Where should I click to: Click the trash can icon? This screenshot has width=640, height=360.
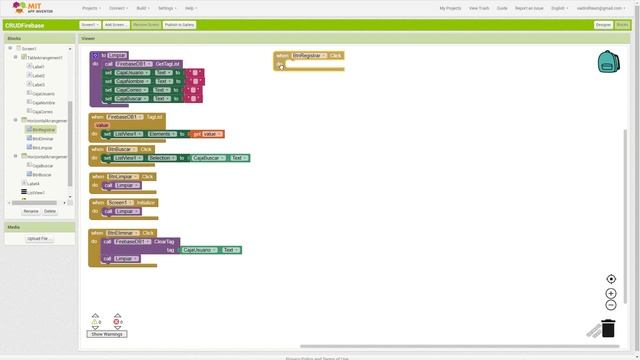(608, 329)
